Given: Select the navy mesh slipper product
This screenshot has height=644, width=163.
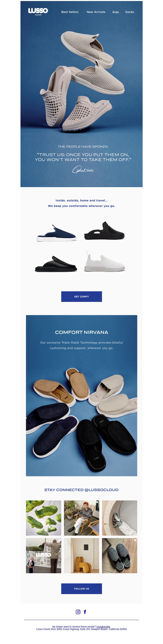Looking at the screenshot, I should [x=57, y=233].
